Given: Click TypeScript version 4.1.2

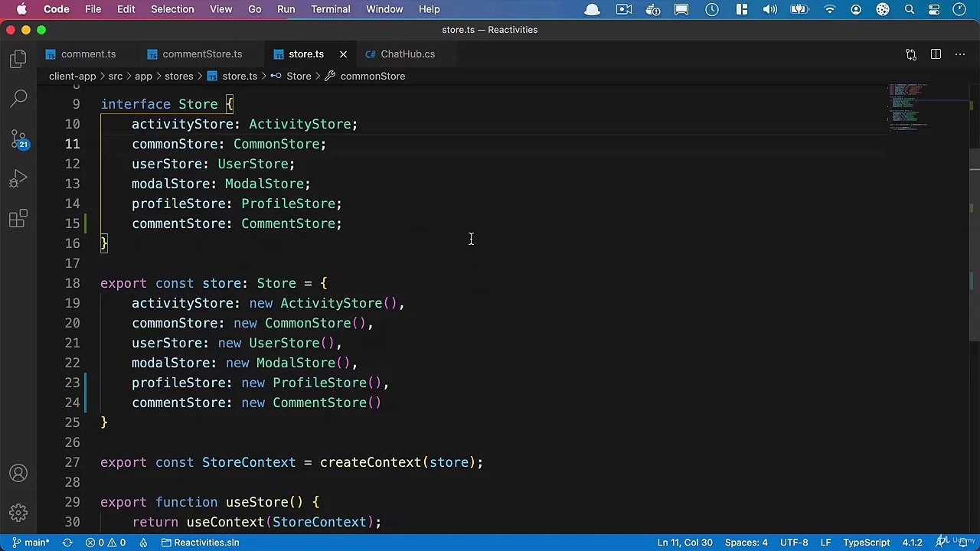Looking at the screenshot, I should 912,543.
